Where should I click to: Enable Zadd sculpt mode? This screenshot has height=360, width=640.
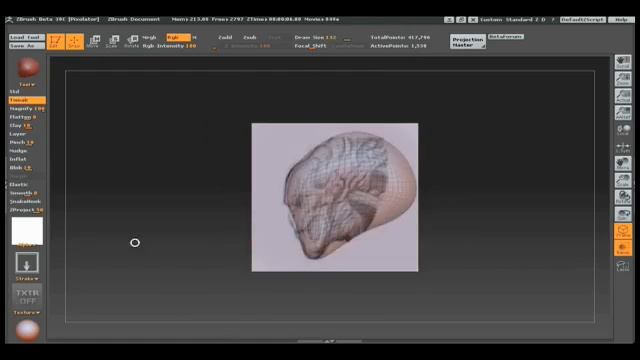coord(225,37)
